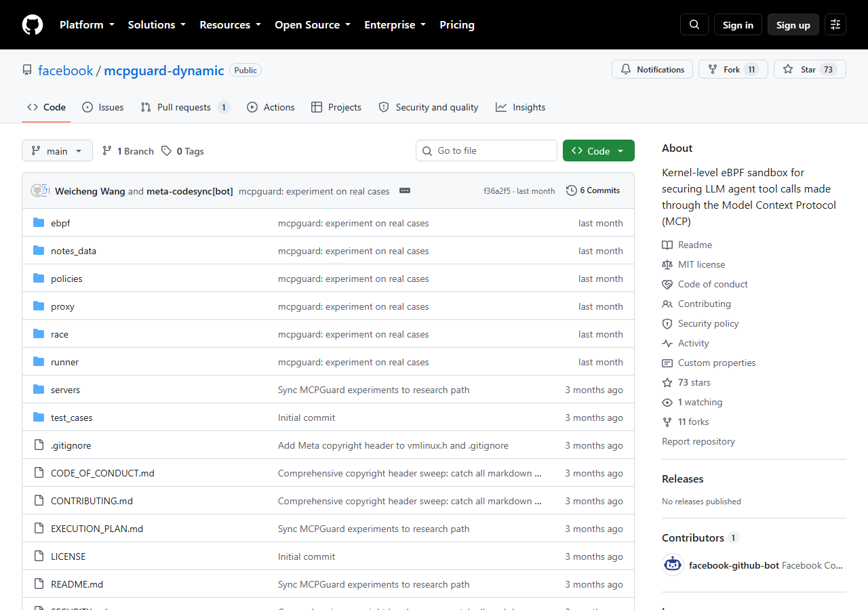Click the Go to file field
The width and height of the screenshot is (868, 610).
click(486, 150)
